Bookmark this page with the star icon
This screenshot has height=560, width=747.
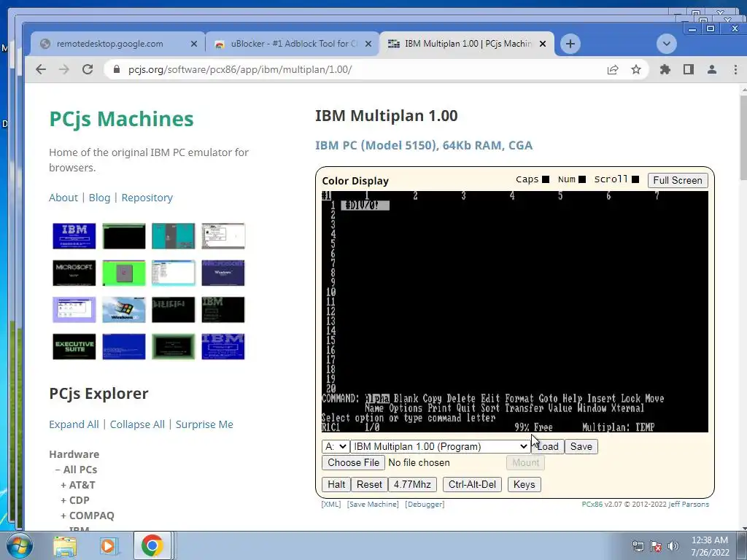click(636, 69)
